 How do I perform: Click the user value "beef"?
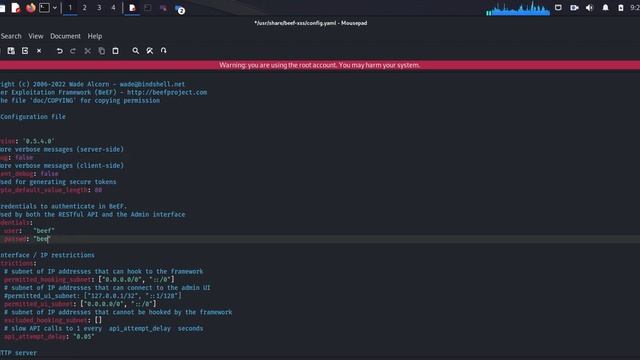click(44, 231)
